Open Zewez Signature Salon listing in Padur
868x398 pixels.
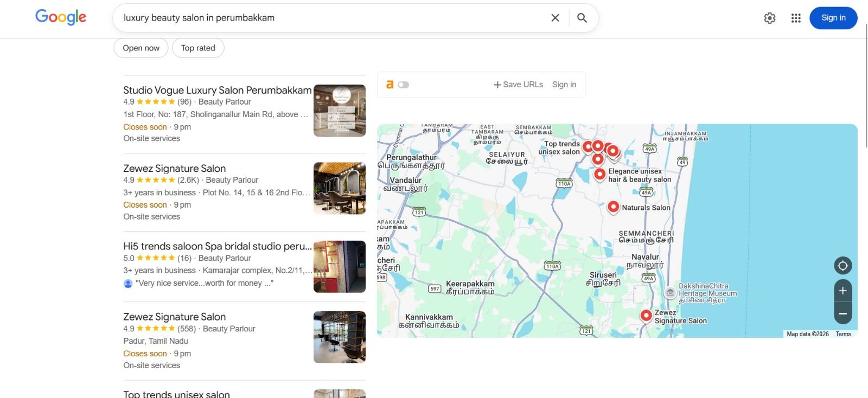point(174,317)
